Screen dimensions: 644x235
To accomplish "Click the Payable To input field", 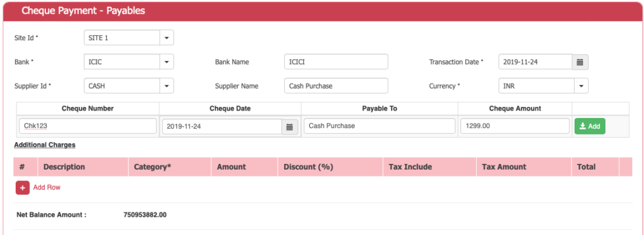I will pos(379,126).
